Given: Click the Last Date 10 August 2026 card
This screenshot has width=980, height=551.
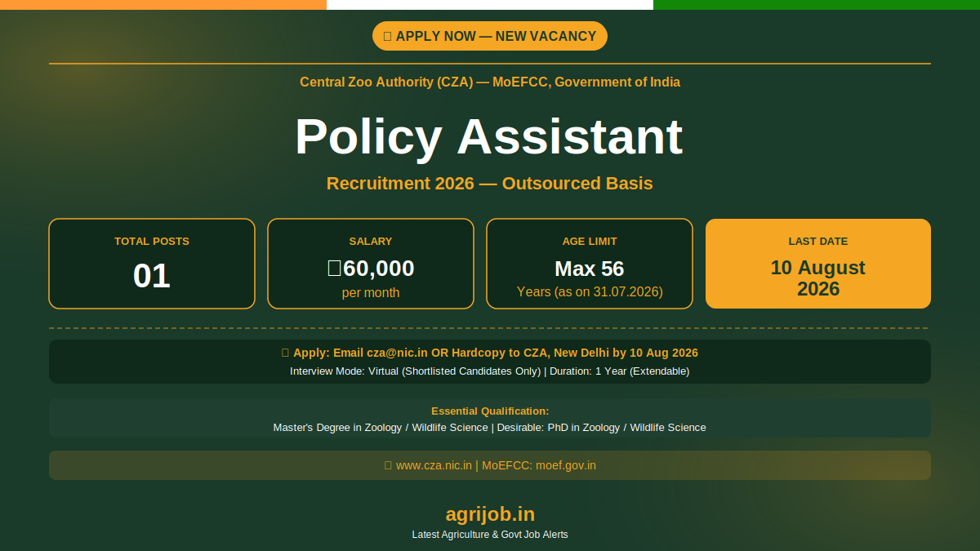Looking at the screenshot, I should [818, 264].
